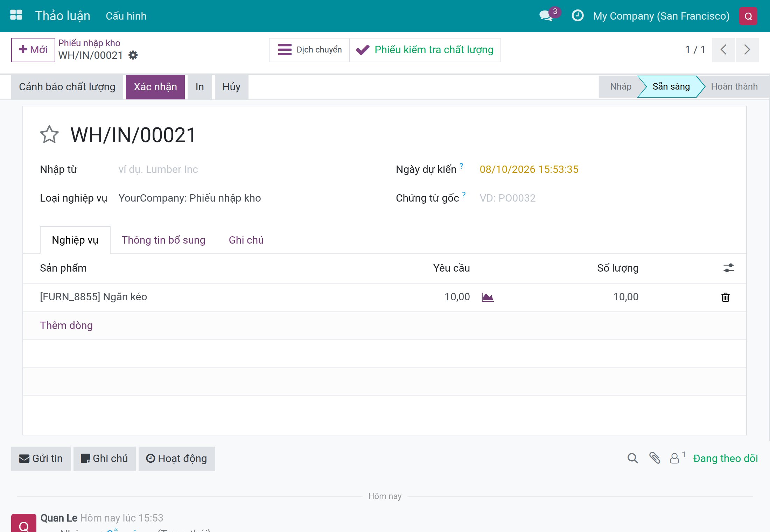The image size is (770, 532).
Task: Open the activities clock icon in the top bar
Action: click(x=577, y=15)
